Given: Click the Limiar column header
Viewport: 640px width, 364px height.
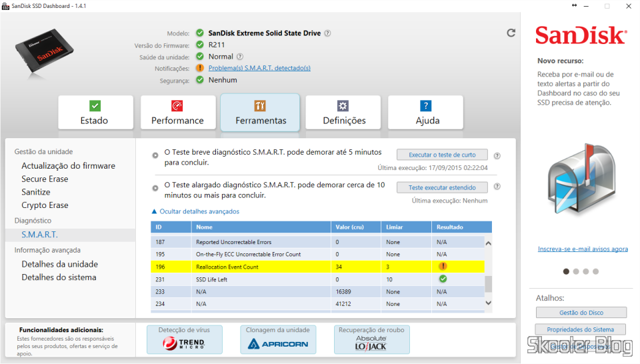Looking at the screenshot, I should click(406, 227).
